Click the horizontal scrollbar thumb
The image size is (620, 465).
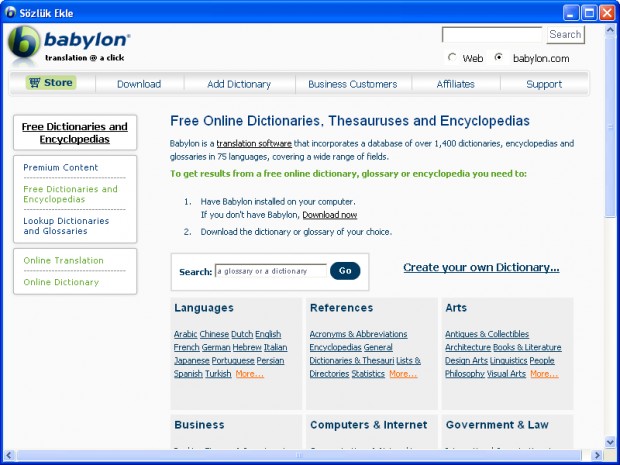coord(299,455)
